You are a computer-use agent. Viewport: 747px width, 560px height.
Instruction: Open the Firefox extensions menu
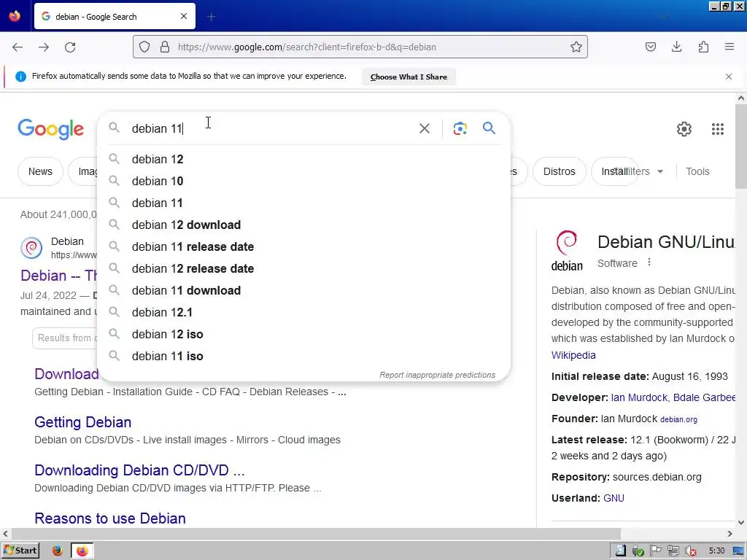click(x=703, y=47)
